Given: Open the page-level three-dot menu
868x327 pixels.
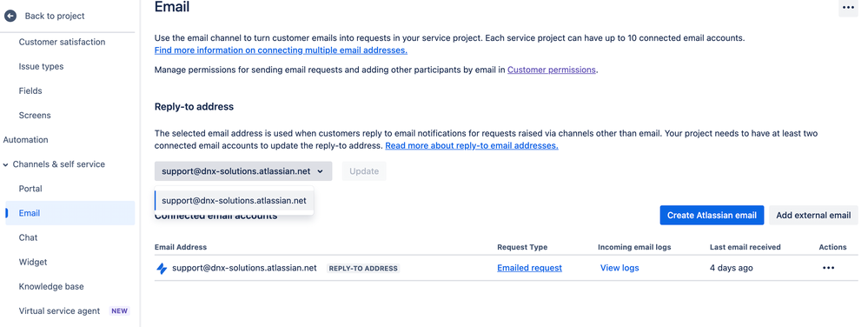Looking at the screenshot, I should click(848, 8).
